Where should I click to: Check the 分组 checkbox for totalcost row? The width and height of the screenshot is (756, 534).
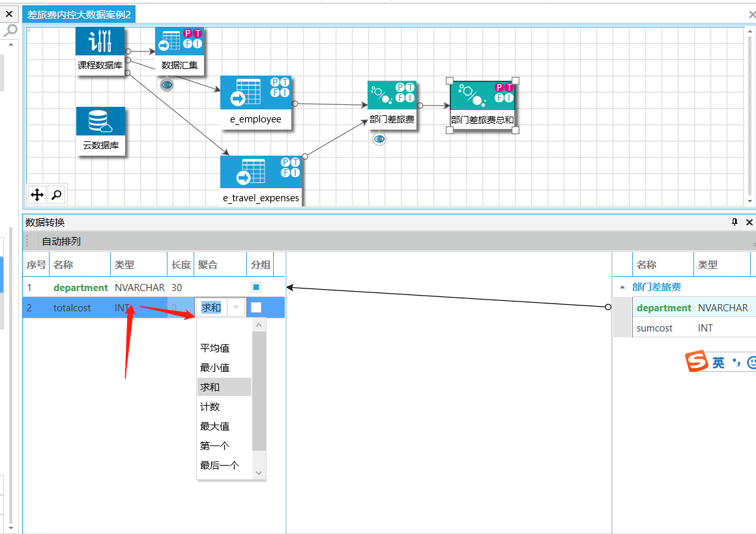point(255,307)
